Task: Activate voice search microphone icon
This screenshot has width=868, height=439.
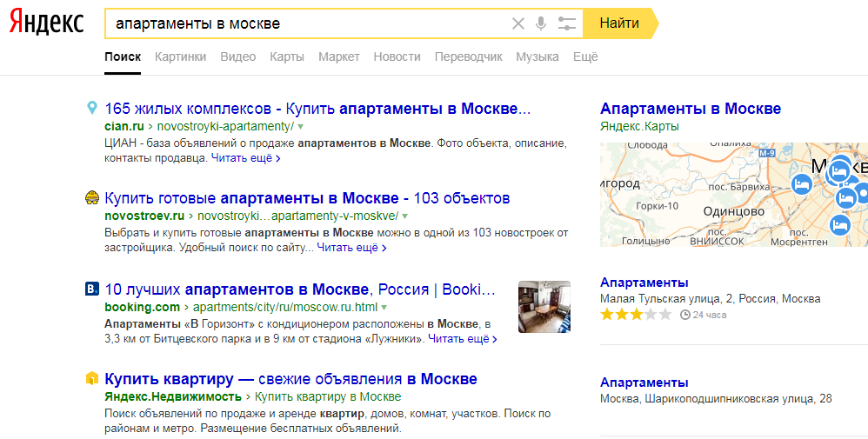Action: [x=541, y=23]
